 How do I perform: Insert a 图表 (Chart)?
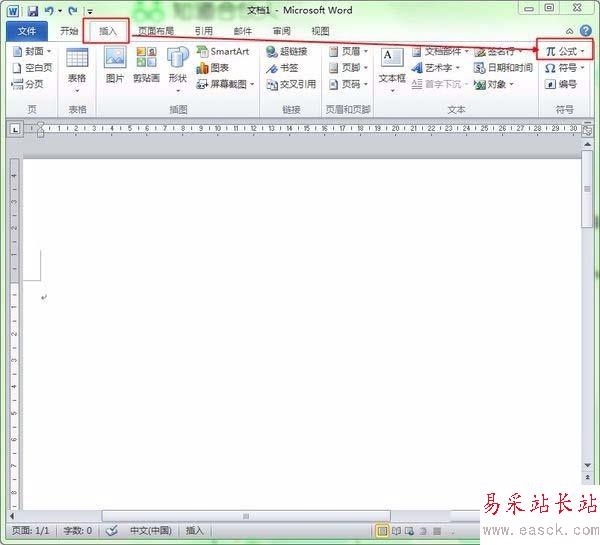click(213, 68)
